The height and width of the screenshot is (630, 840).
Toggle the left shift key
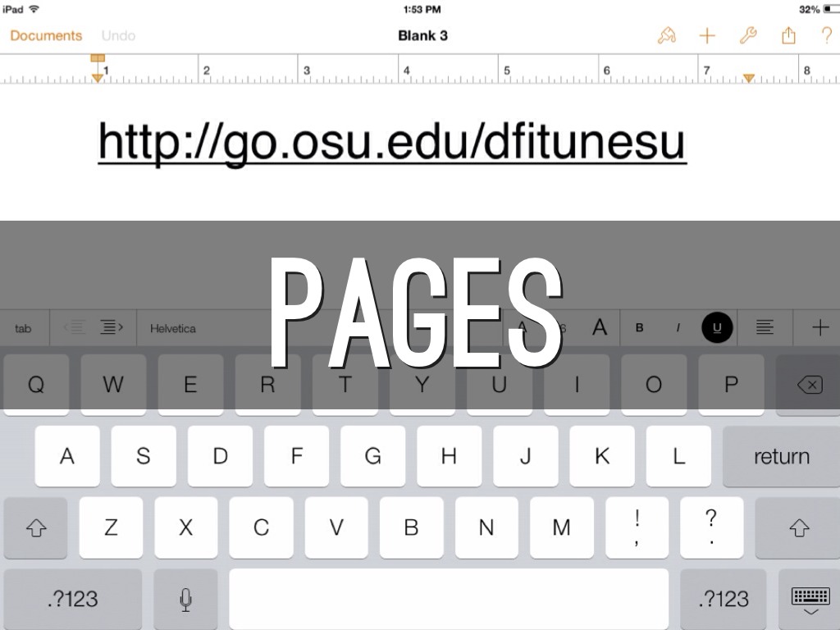point(36,528)
